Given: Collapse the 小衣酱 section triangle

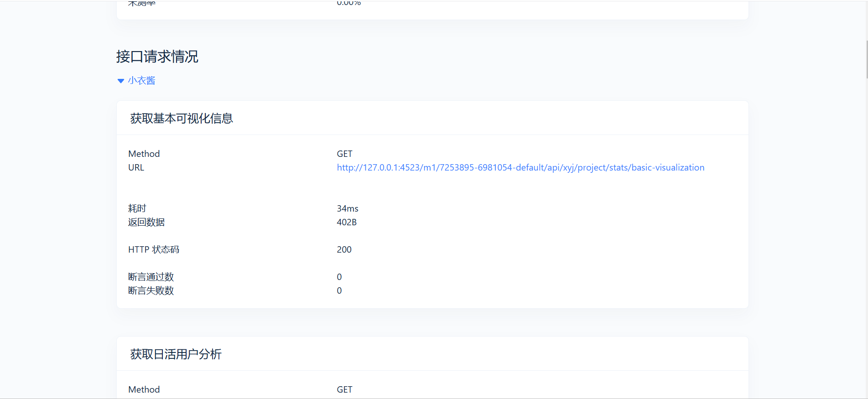Looking at the screenshot, I should (121, 81).
